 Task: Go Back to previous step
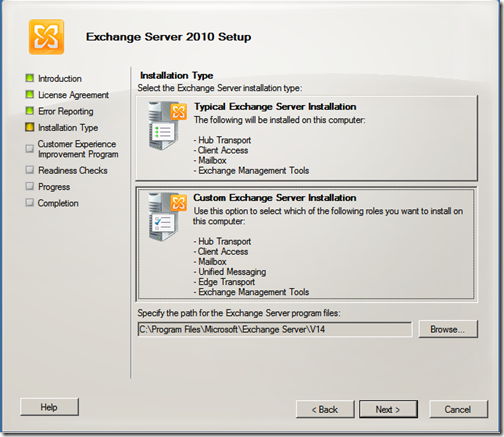tap(325, 409)
